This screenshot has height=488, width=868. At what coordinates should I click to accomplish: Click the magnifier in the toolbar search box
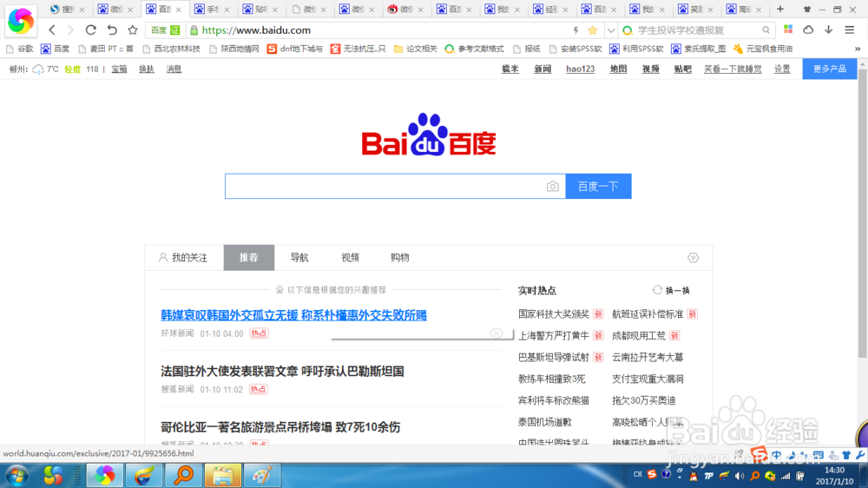(x=766, y=30)
